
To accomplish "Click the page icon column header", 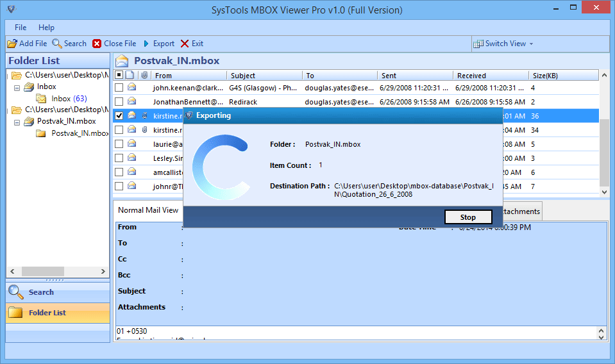I will pyautogui.click(x=130, y=75).
